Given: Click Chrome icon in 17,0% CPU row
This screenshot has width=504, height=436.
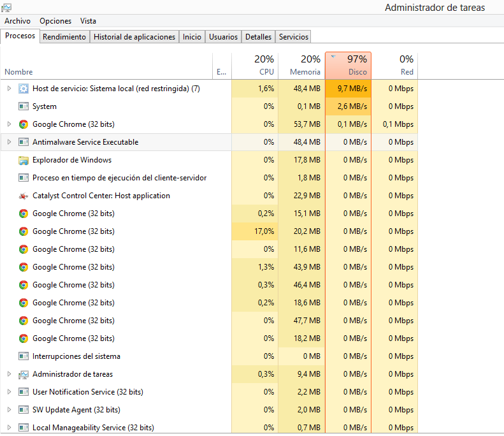Looking at the screenshot, I should pyautogui.click(x=24, y=231).
